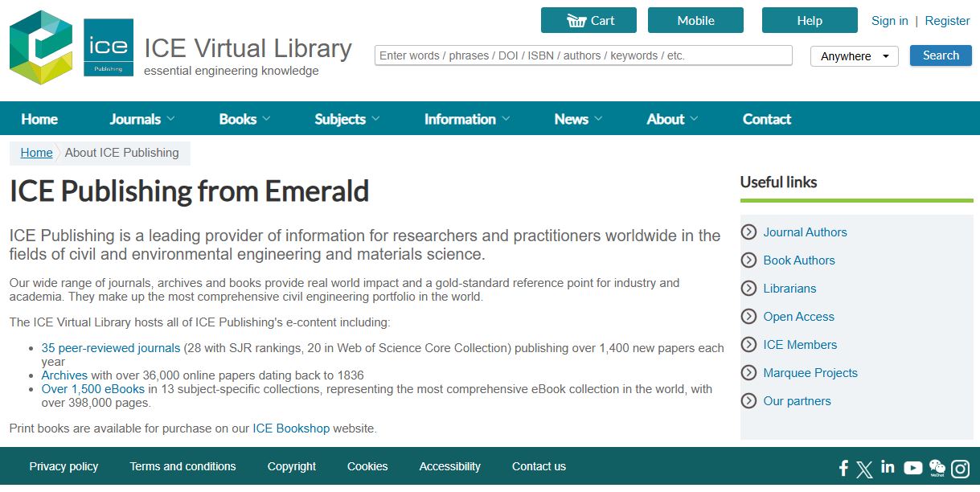980x492 pixels.
Task: Open the YouTube channel icon
Action: [x=912, y=468]
